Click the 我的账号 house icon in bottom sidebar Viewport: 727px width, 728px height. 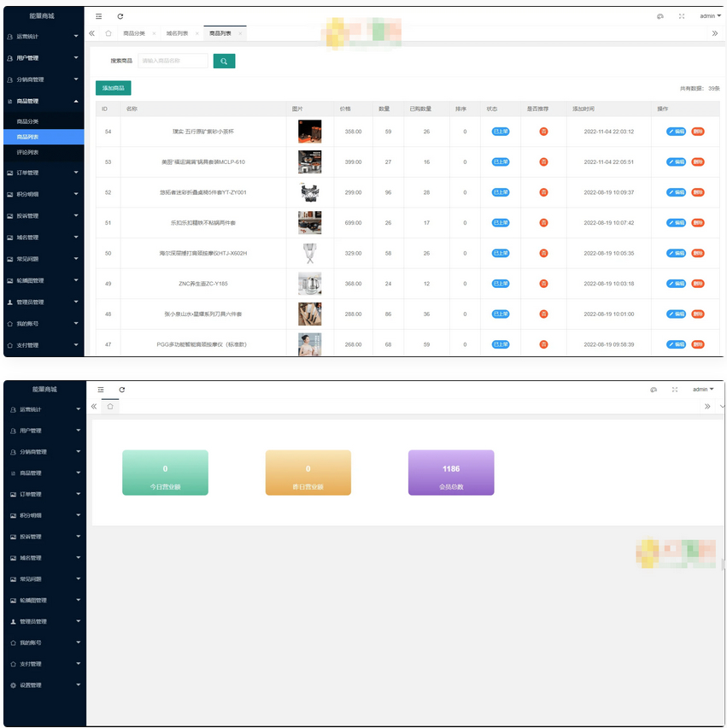coord(13,643)
